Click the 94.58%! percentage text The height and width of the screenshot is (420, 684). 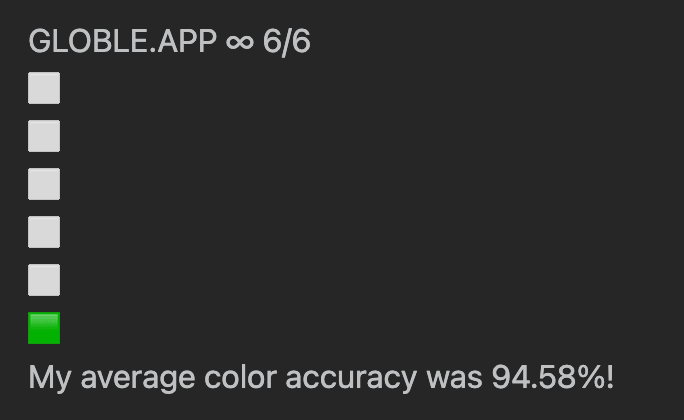(x=552, y=378)
